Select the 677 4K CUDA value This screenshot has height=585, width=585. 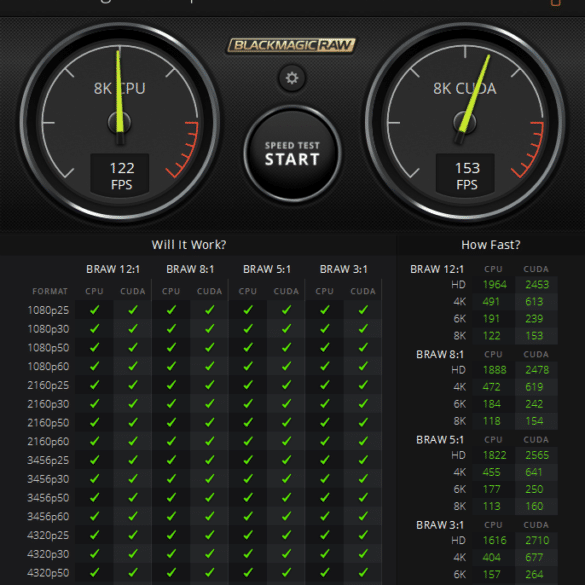(534, 557)
